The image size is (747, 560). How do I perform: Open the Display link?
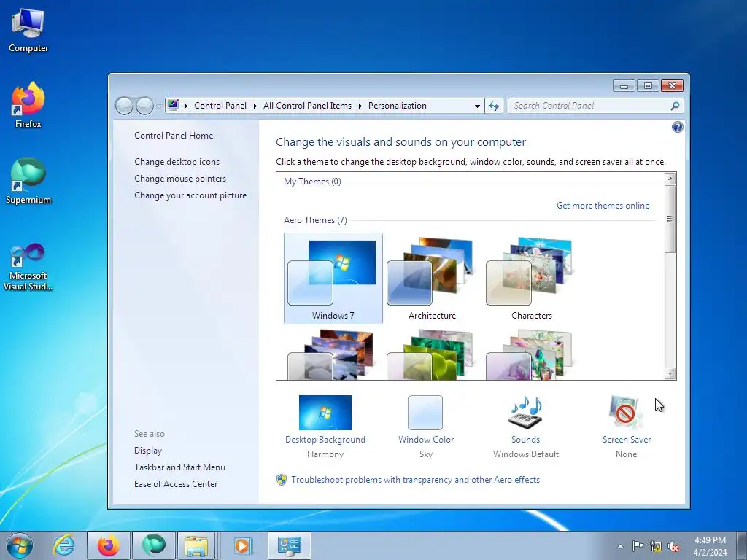(x=147, y=451)
